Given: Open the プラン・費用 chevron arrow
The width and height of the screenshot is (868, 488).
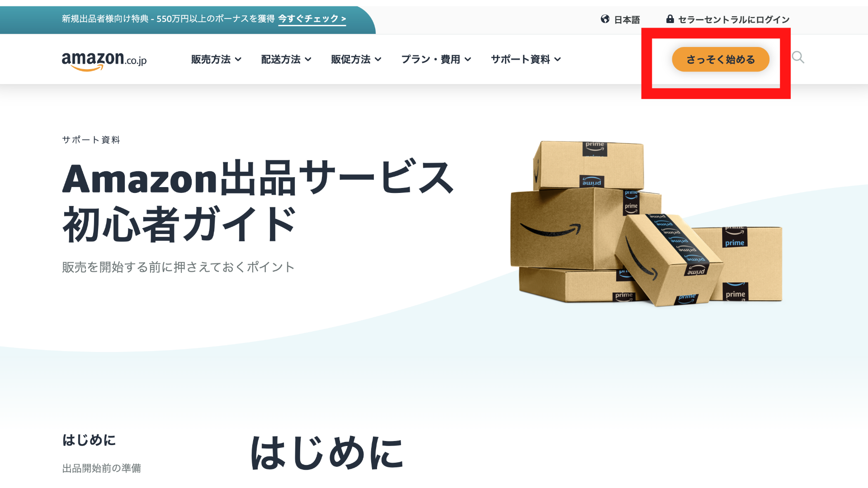Looking at the screenshot, I should (468, 60).
